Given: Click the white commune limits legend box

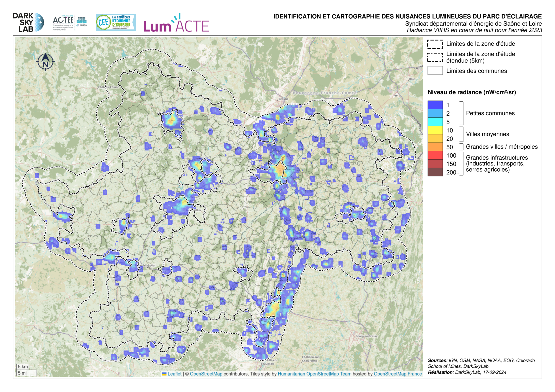Looking at the screenshot, I should click(435, 71).
